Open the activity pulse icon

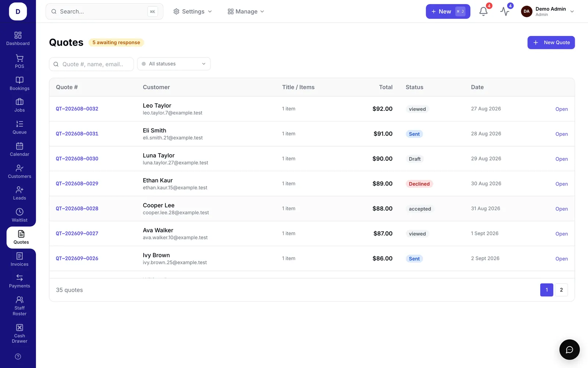pos(505,11)
